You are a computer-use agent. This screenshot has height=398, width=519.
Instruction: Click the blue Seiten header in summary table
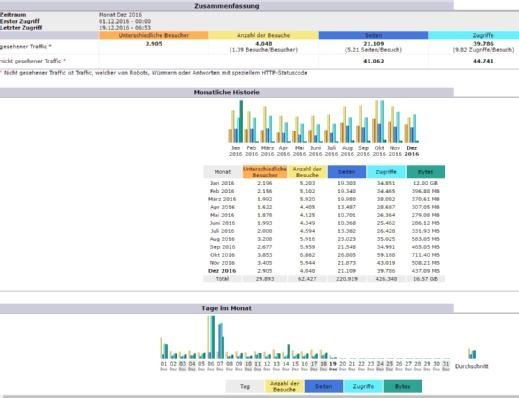tap(373, 35)
